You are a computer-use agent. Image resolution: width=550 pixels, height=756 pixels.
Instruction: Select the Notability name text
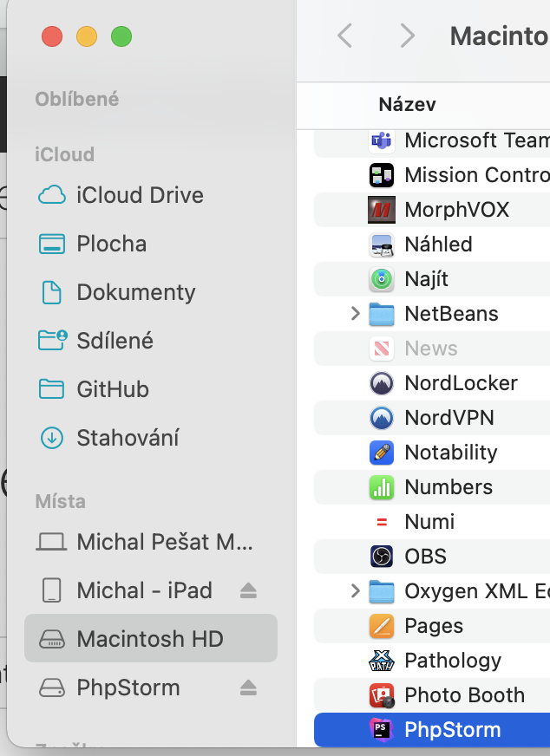coord(451,453)
